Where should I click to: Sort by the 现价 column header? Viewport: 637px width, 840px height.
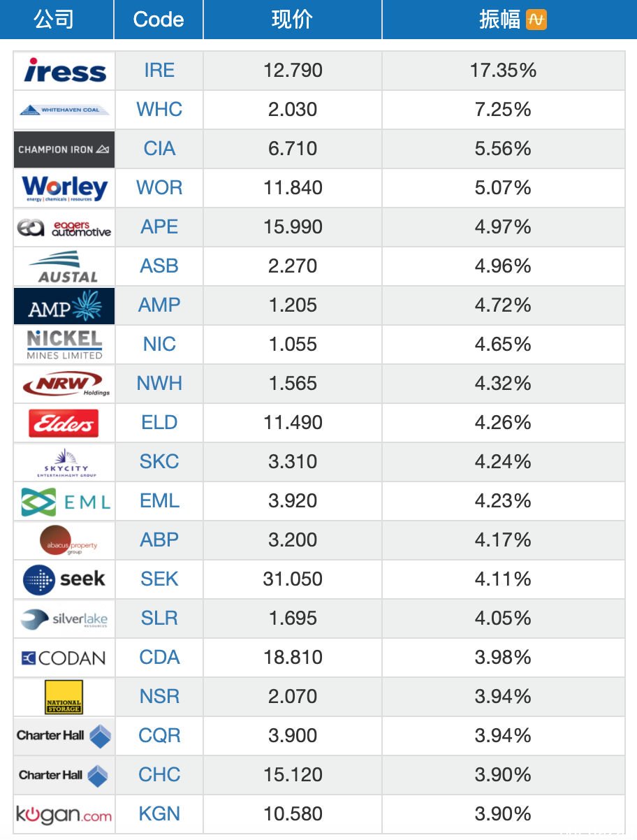point(293,20)
